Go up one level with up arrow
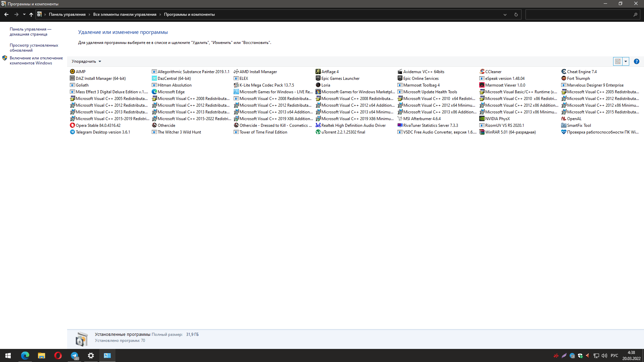Viewport: 644px width, 362px height. click(31, 14)
